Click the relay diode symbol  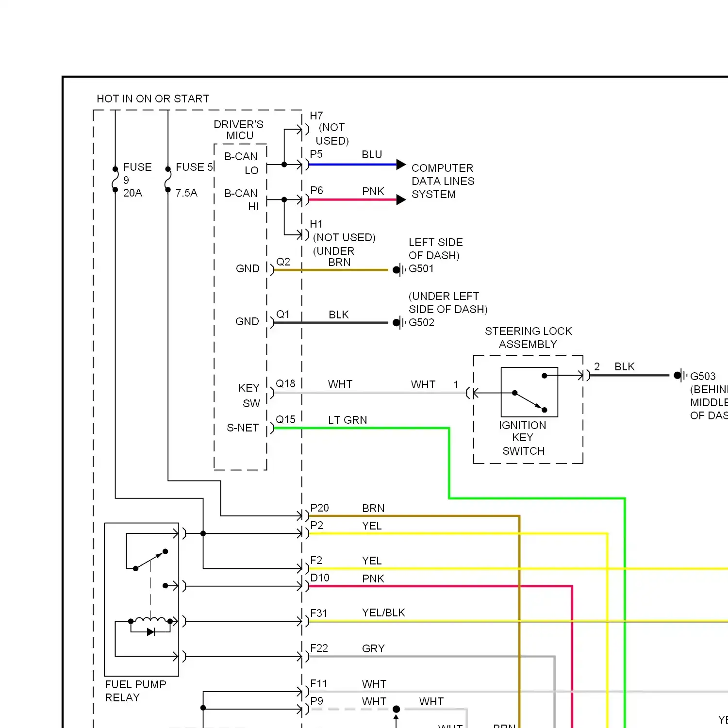151,632
